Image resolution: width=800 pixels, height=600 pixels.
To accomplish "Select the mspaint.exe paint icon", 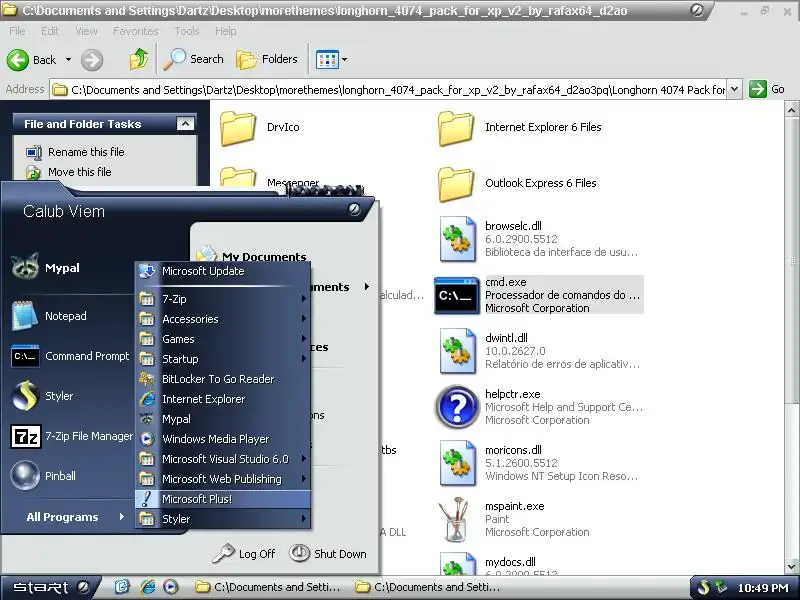I will 455,519.
